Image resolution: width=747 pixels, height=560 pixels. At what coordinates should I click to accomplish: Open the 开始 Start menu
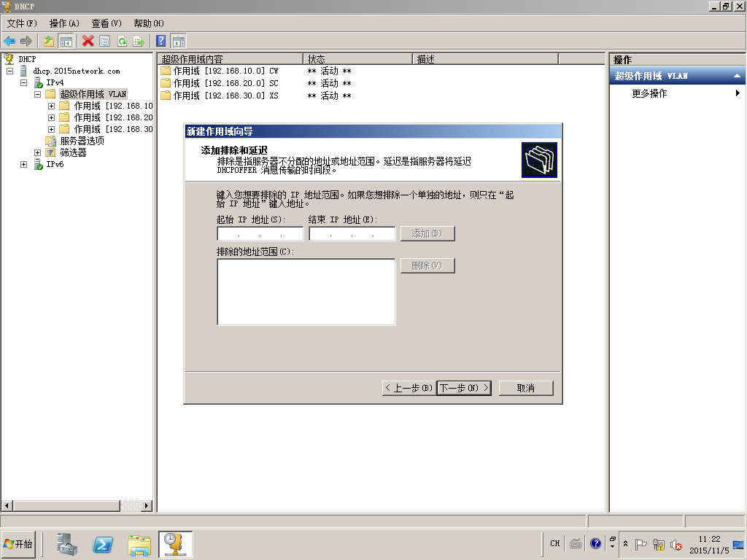(18, 544)
